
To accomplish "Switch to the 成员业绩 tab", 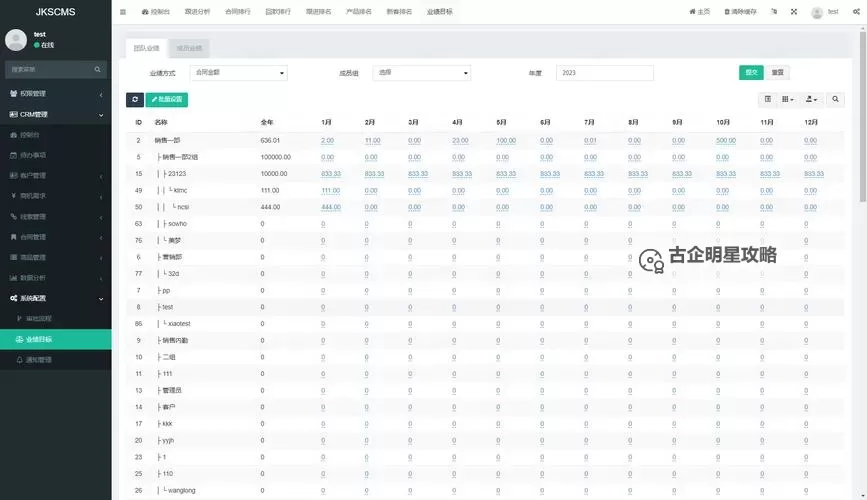I will pyautogui.click(x=188, y=48).
